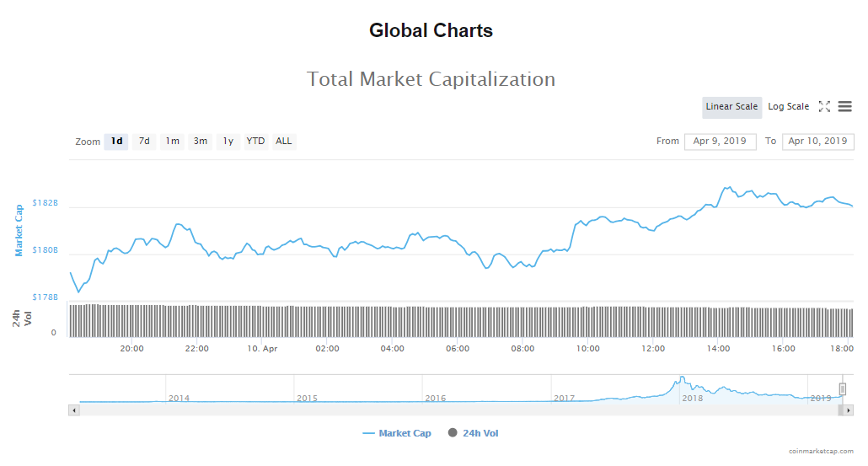Click the navigator scroll right arrow
Screen dimensions: 868x466
point(849,410)
